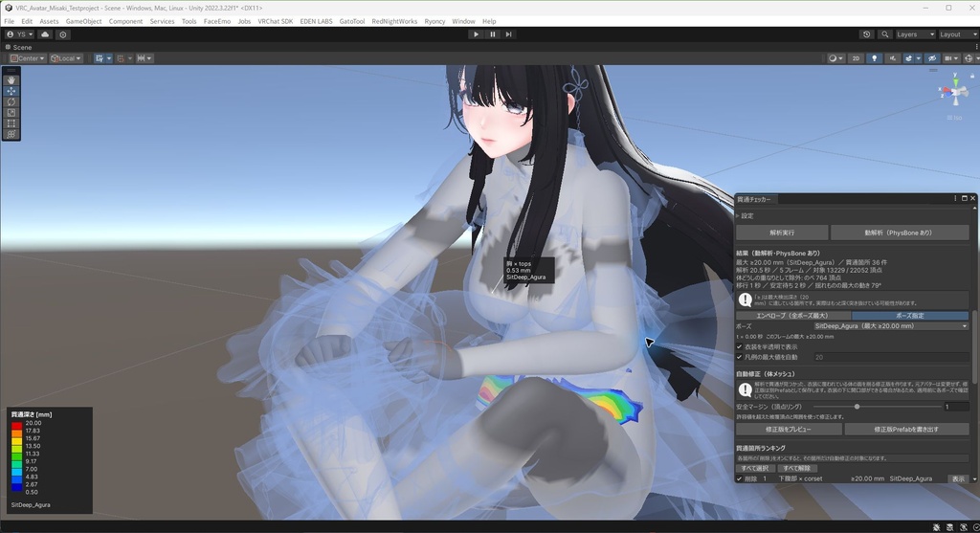This screenshot has width=980, height=533.
Task: Toggle the scene gizmo rotation lock
Action: (x=972, y=76)
